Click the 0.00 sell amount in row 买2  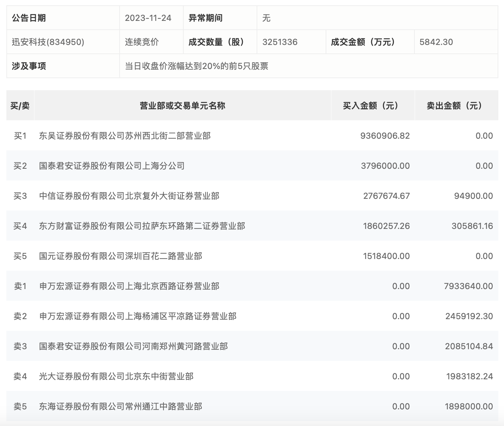tap(484, 166)
